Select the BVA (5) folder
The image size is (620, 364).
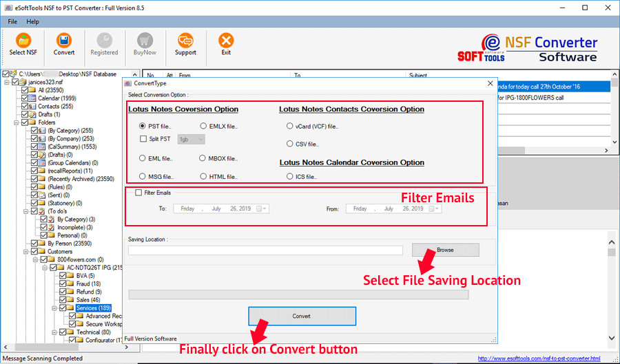click(x=85, y=275)
